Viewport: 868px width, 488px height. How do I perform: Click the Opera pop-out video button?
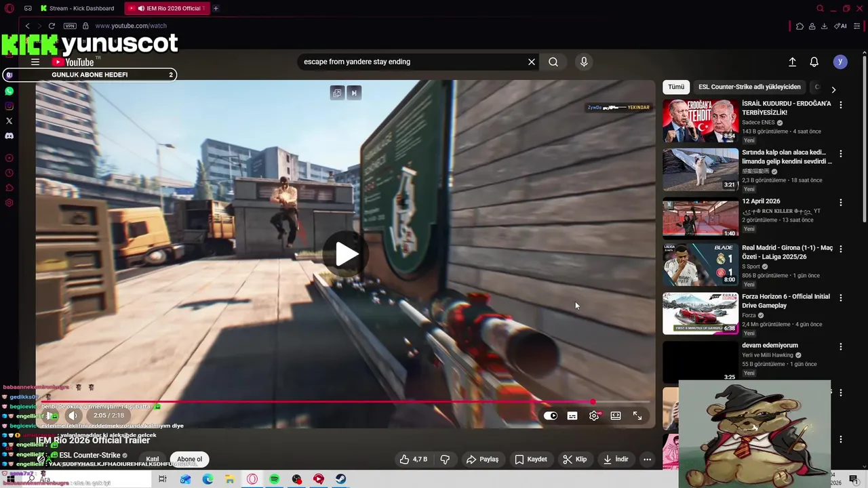[x=337, y=93]
